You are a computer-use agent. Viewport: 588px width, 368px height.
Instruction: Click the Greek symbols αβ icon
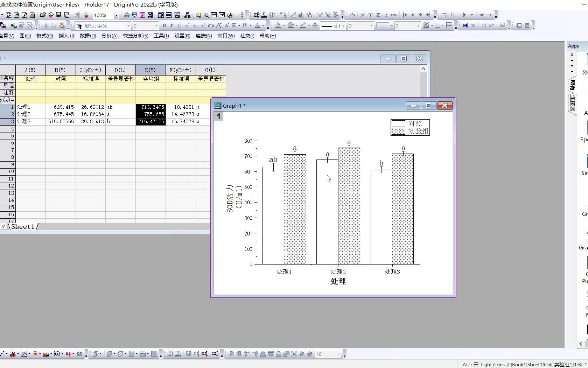tap(211, 26)
